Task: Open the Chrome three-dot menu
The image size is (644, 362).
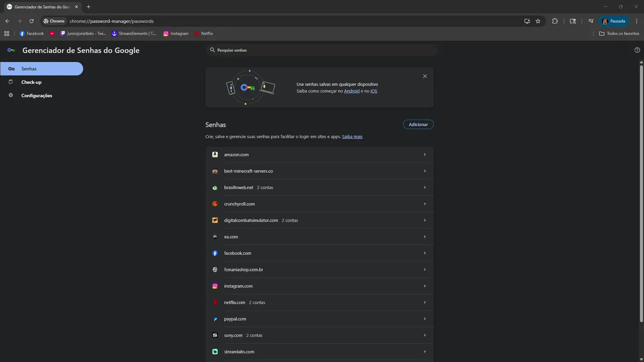Action: tap(636, 21)
